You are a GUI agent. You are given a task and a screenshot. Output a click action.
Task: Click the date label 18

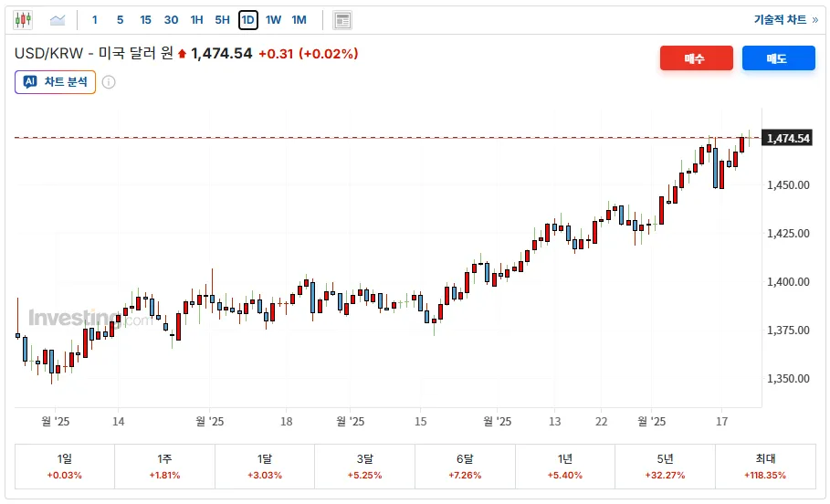[x=287, y=422]
